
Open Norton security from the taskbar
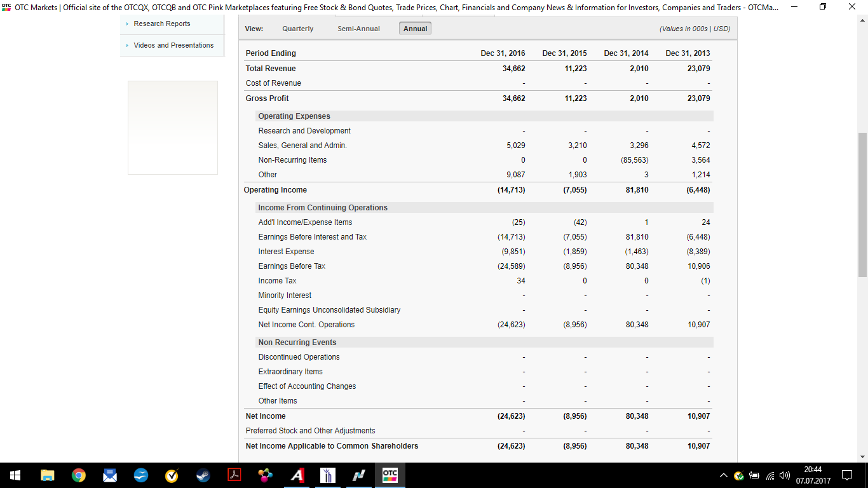(172, 475)
